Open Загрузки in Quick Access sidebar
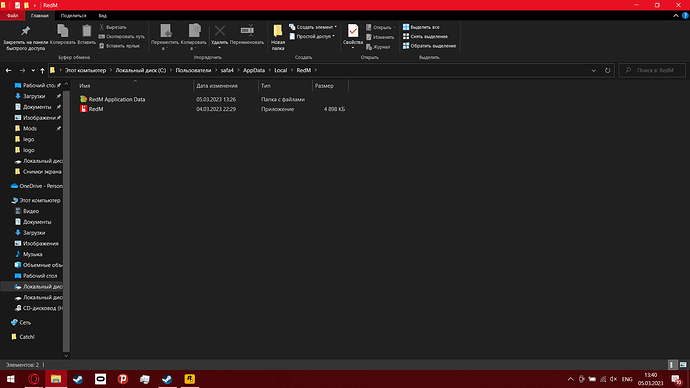690x388 pixels. tap(33, 96)
